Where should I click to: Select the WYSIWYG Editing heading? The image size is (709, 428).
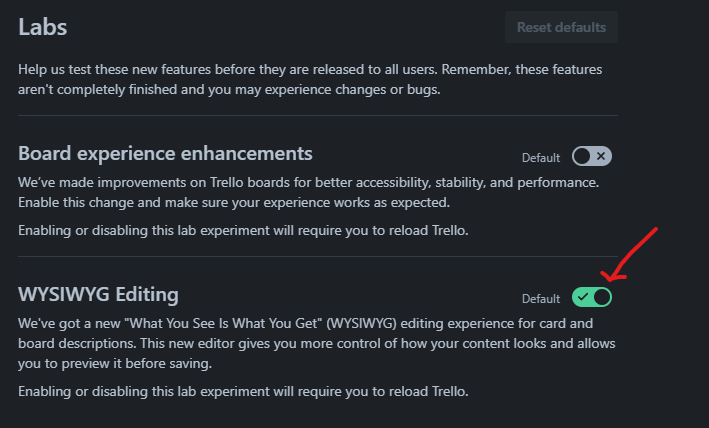[x=98, y=295]
